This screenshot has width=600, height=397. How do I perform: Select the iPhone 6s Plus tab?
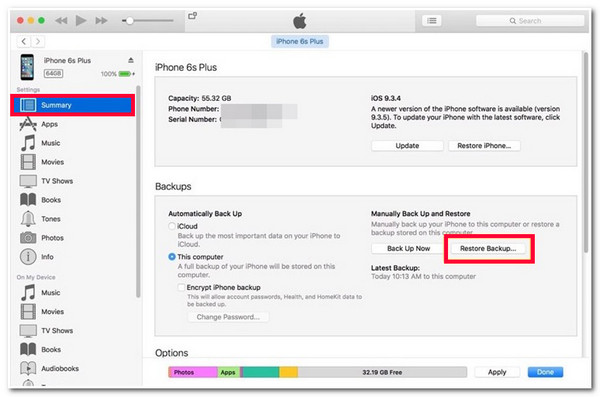click(x=300, y=41)
